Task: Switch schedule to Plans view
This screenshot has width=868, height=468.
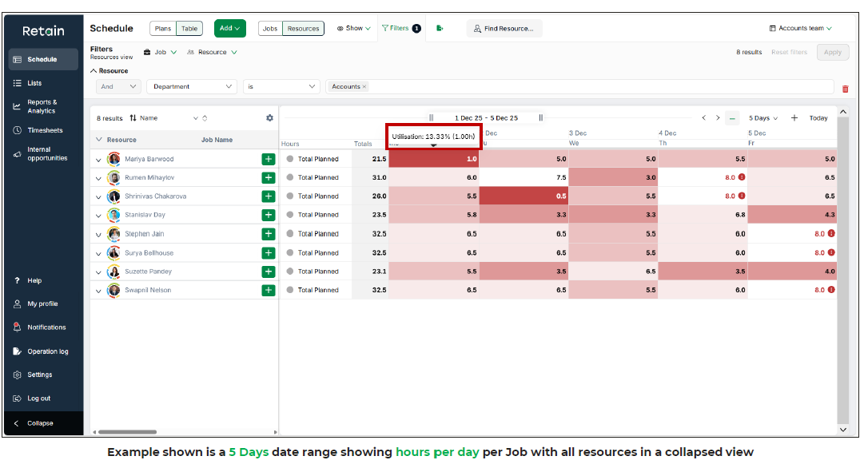Action: pyautogui.click(x=163, y=28)
